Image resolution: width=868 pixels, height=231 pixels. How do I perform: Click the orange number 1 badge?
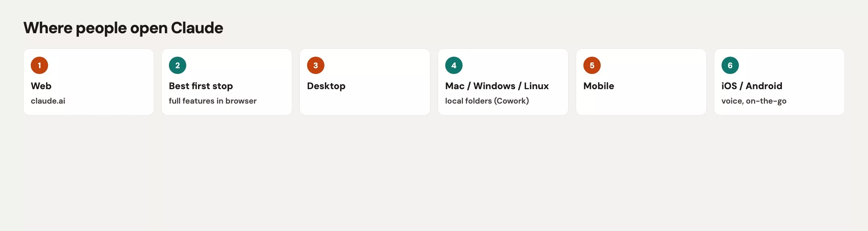coord(39,65)
